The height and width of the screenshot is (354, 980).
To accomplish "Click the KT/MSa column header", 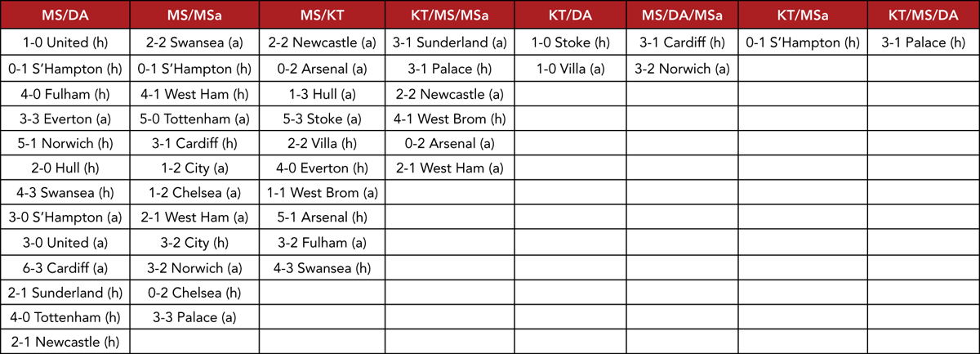I will click(x=802, y=16).
